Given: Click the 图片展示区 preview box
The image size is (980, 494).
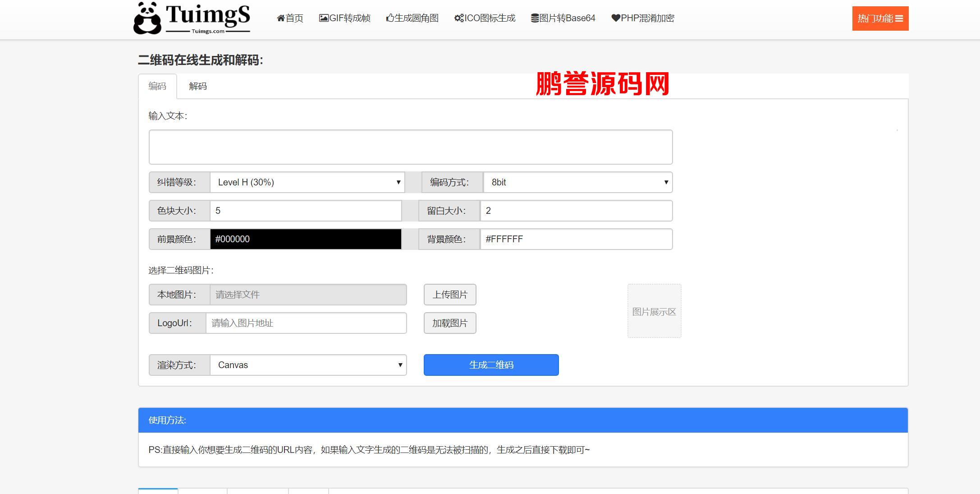Looking at the screenshot, I should (x=654, y=311).
